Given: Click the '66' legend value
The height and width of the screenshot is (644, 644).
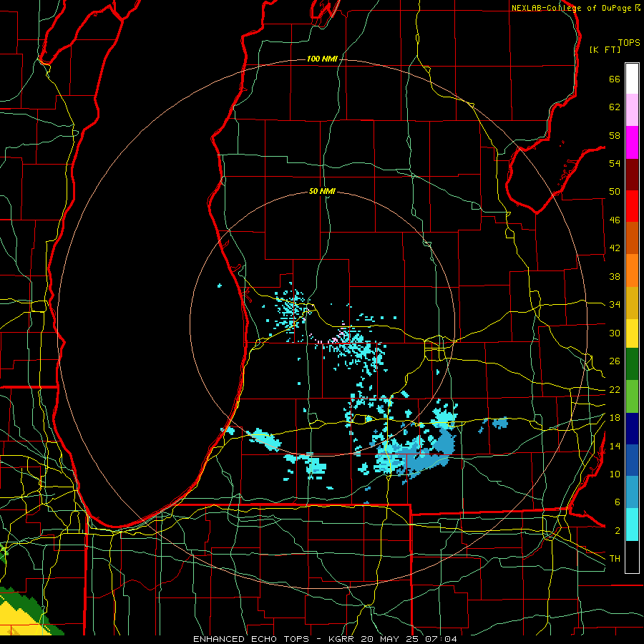Looking at the screenshot, I should click(x=615, y=79).
